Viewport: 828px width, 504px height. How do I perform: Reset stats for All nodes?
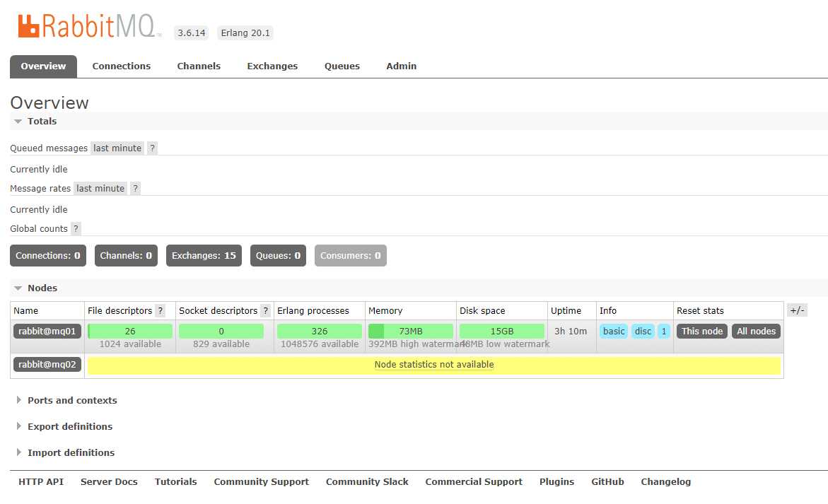[756, 332]
